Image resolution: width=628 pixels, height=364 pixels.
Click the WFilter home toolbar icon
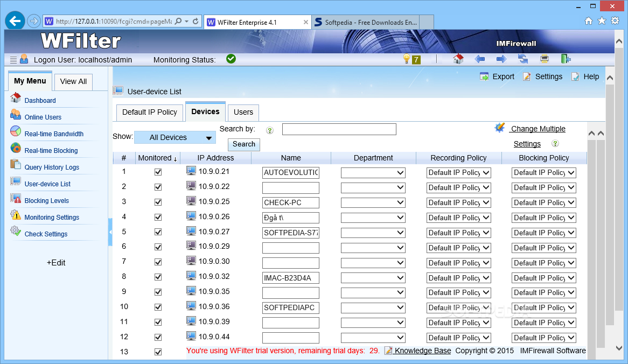pos(458,59)
